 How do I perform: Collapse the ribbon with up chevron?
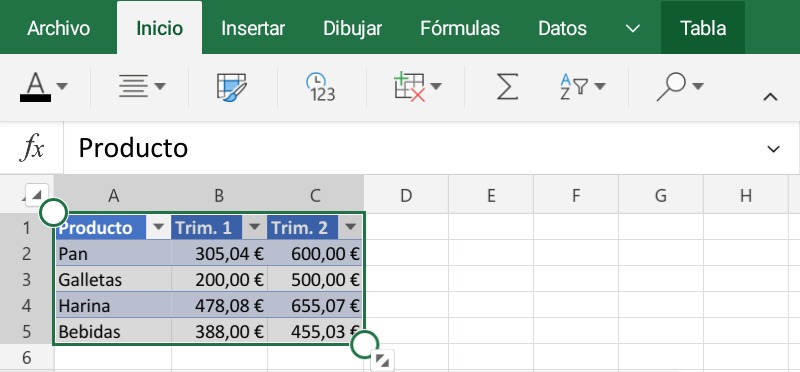[x=770, y=97]
